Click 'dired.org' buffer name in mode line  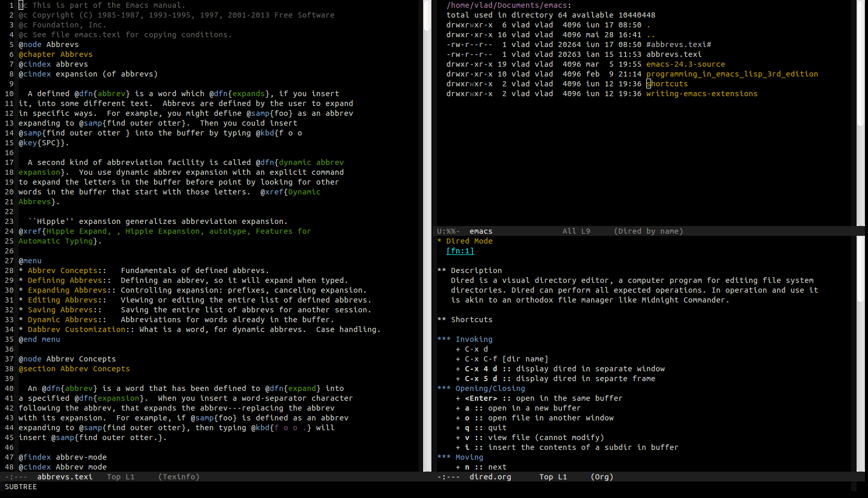[490, 477]
